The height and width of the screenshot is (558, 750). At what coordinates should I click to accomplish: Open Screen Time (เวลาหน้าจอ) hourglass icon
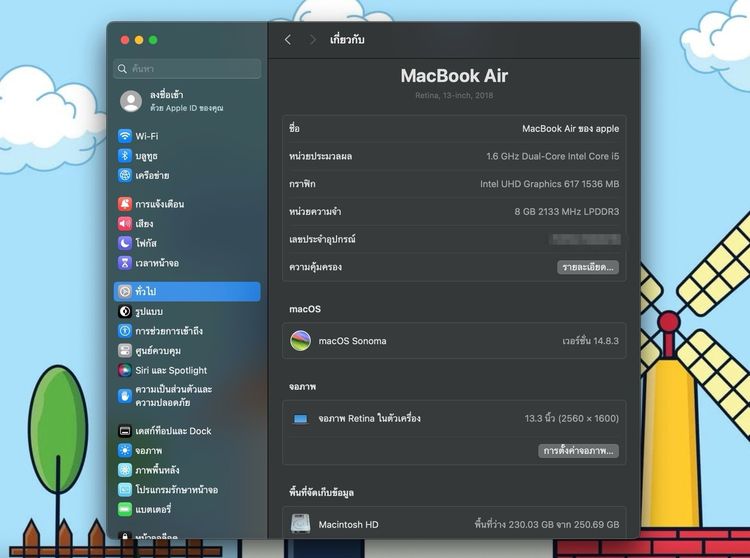(125, 263)
